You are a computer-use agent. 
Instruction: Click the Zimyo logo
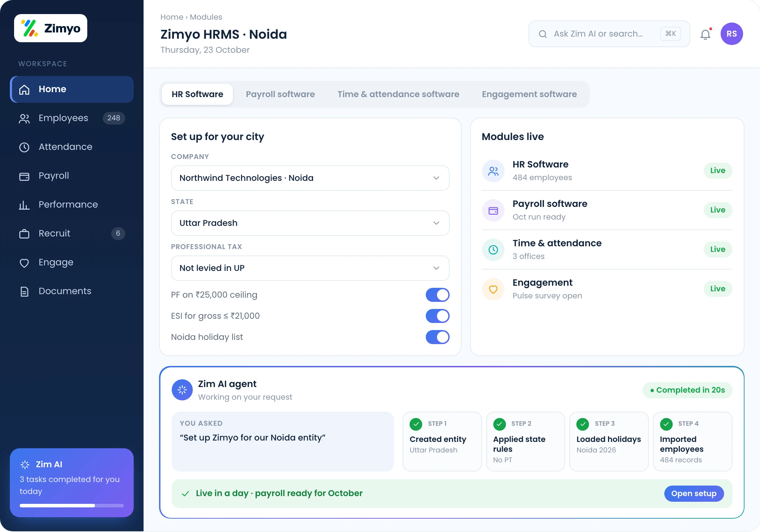tap(51, 28)
